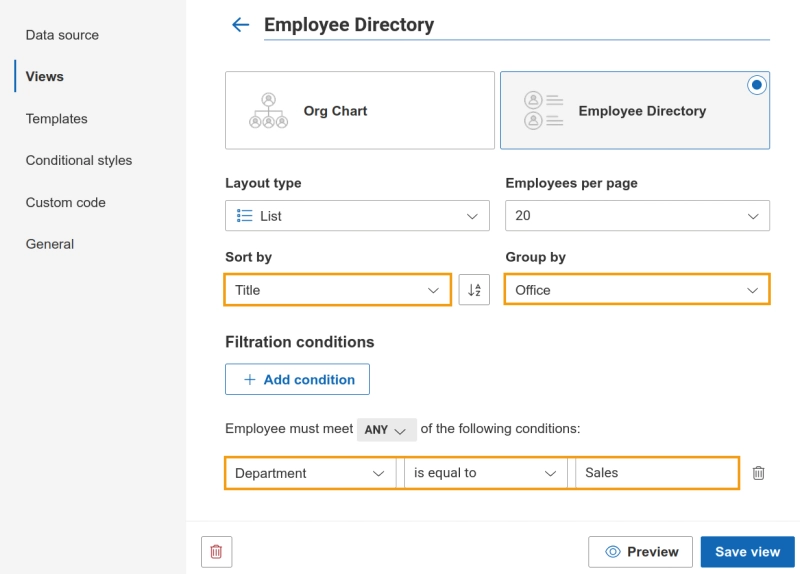Click the back arrow icon
800x574 pixels.
click(240, 24)
